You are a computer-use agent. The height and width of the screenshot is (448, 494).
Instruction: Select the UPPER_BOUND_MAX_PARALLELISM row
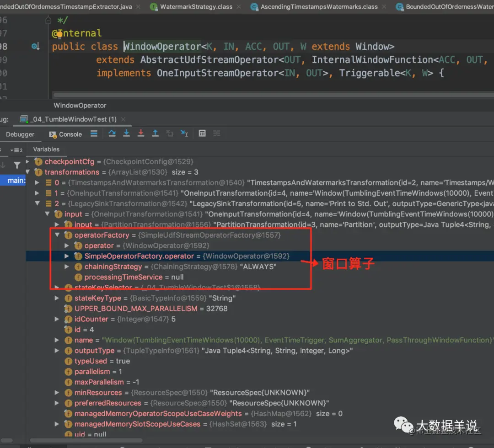click(260, 309)
